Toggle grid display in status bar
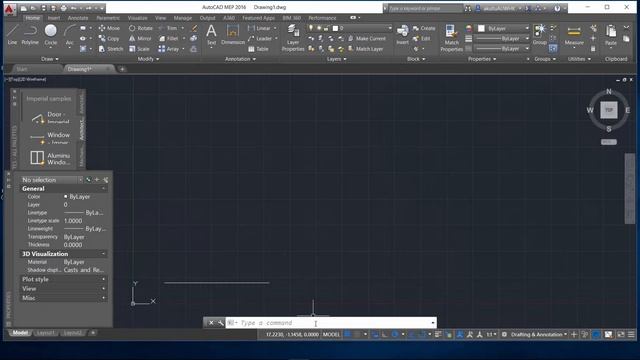This screenshot has width=640, height=360. pyautogui.click(x=347, y=334)
